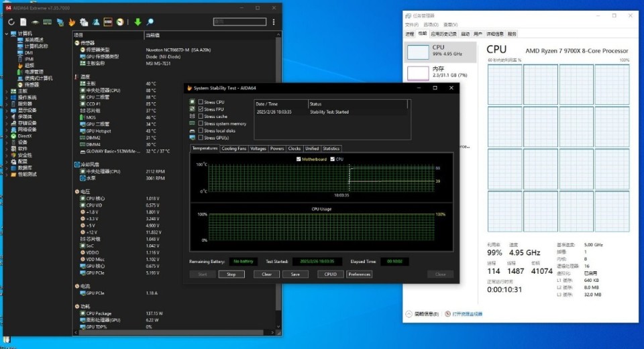Click the Save button in Stability Test
Screen dimensions: 644x349
tap(295, 275)
